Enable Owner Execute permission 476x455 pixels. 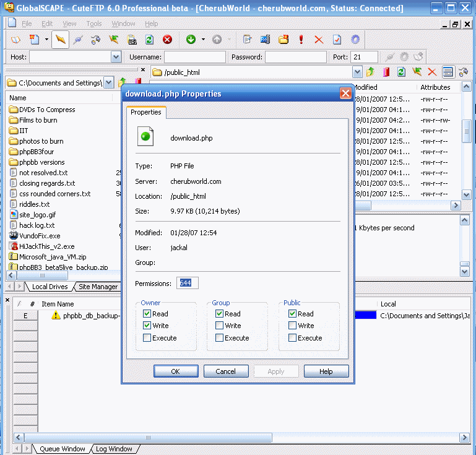click(147, 337)
